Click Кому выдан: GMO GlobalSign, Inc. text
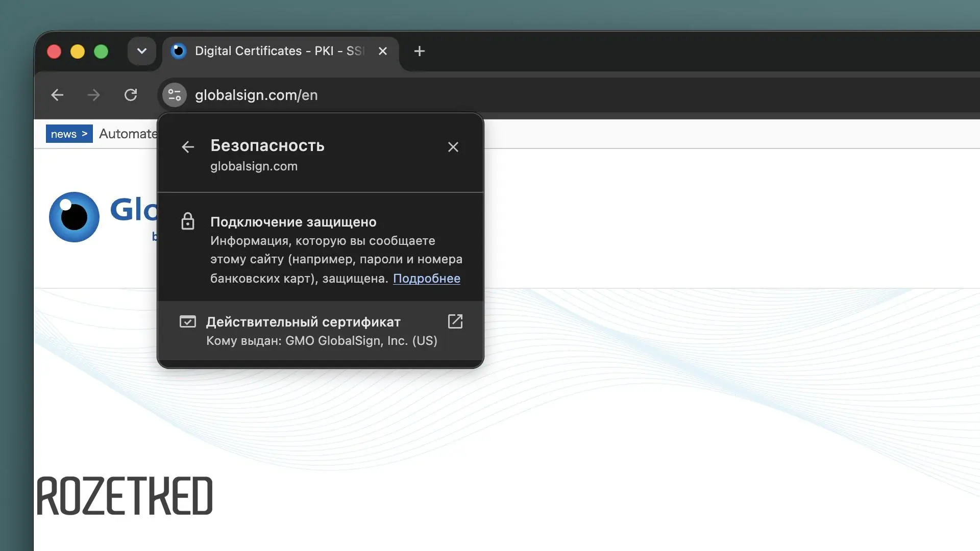 coord(322,341)
